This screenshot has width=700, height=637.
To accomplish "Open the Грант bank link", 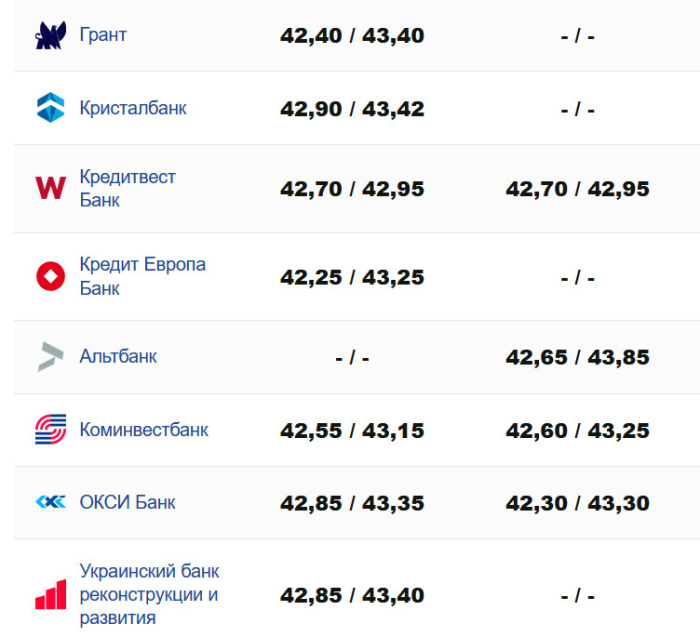I will [103, 35].
